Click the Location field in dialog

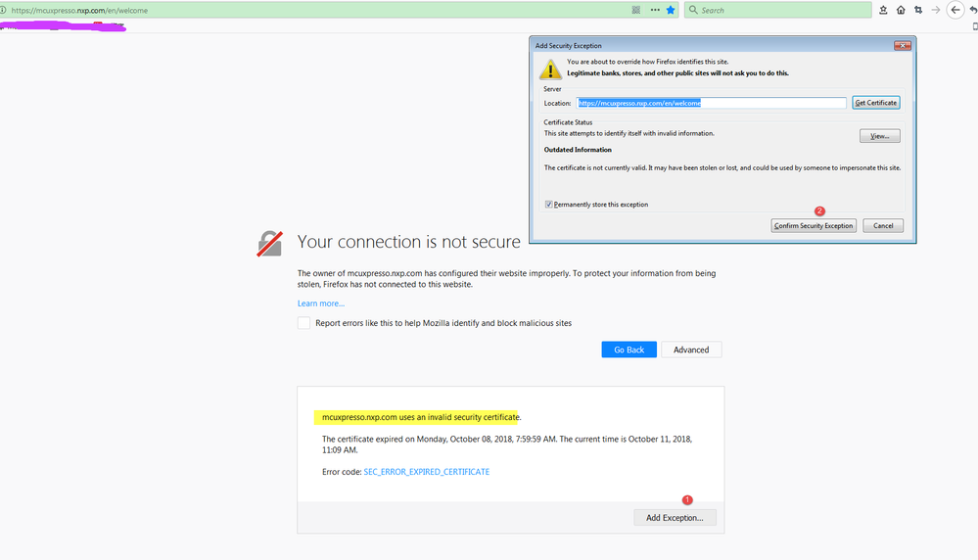click(x=711, y=103)
